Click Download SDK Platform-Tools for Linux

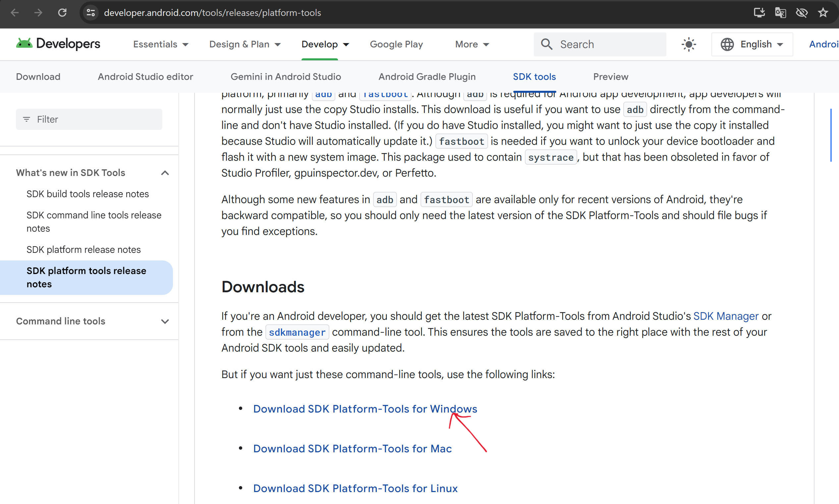356,488
